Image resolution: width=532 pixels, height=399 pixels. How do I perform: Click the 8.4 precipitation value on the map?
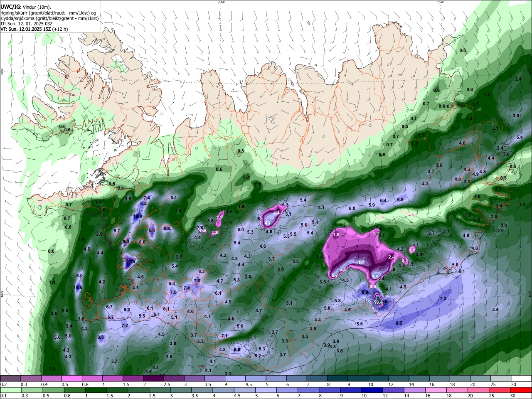tap(152, 230)
